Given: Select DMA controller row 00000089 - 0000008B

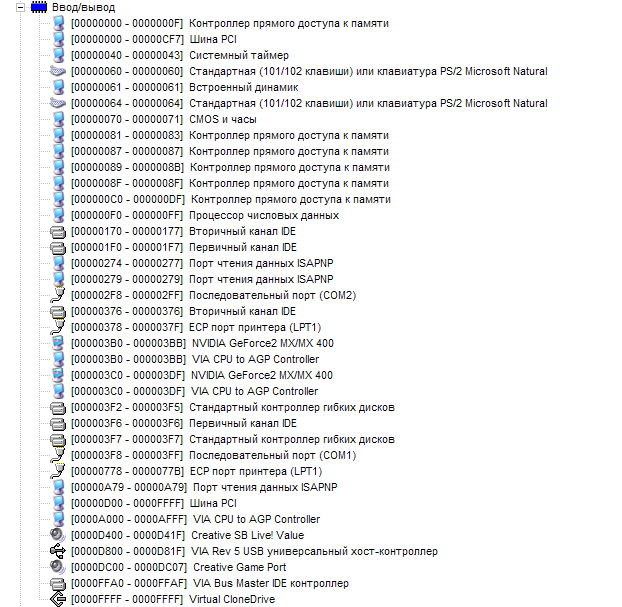Looking at the screenshot, I should point(230,167).
